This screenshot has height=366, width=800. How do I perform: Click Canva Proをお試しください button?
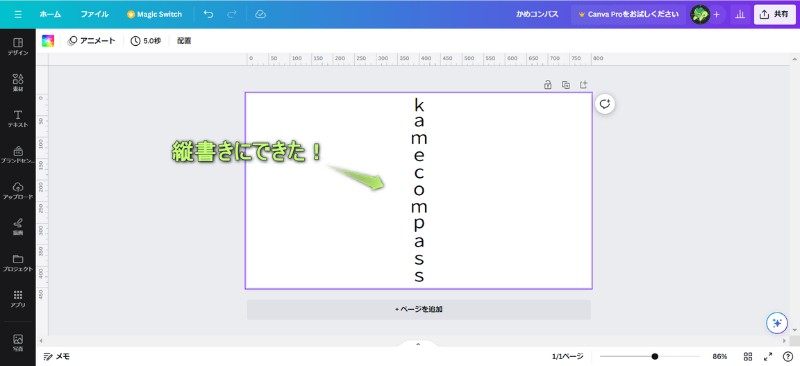point(628,14)
